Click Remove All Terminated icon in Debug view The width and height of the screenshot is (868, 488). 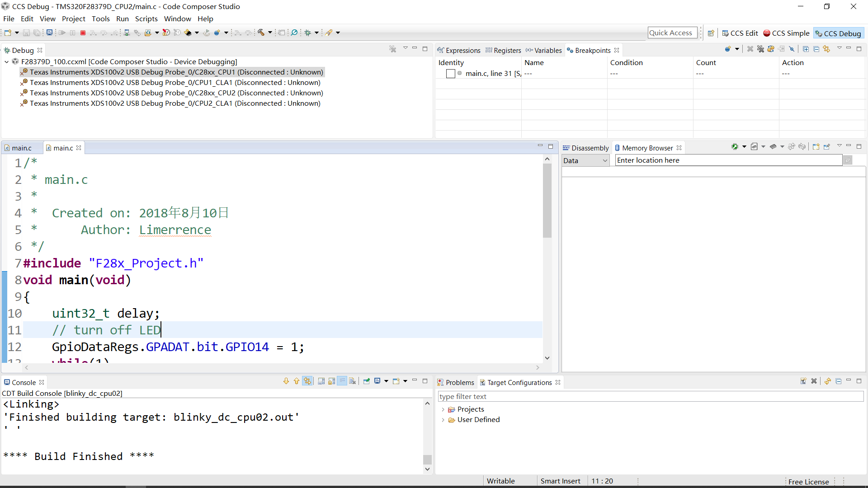pyautogui.click(x=393, y=49)
